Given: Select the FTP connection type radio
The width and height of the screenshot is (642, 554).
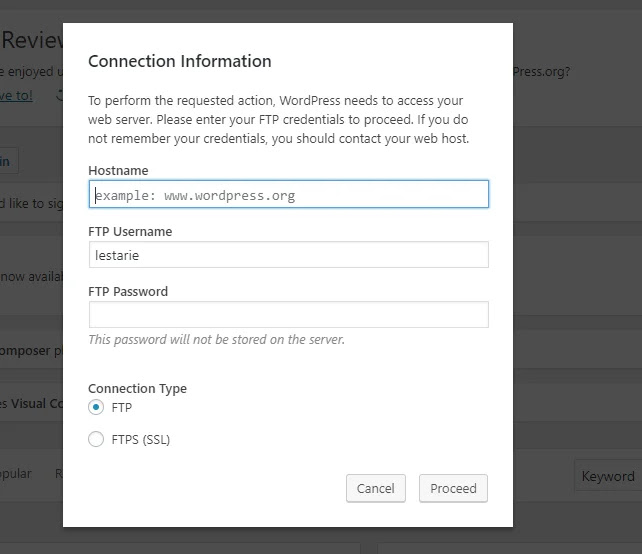Looking at the screenshot, I should point(96,407).
